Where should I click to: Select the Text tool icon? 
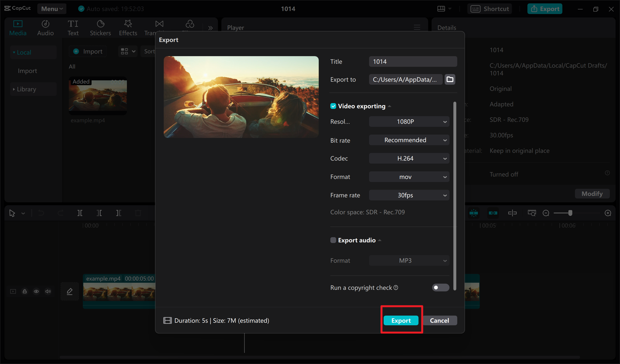pos(73,27)
